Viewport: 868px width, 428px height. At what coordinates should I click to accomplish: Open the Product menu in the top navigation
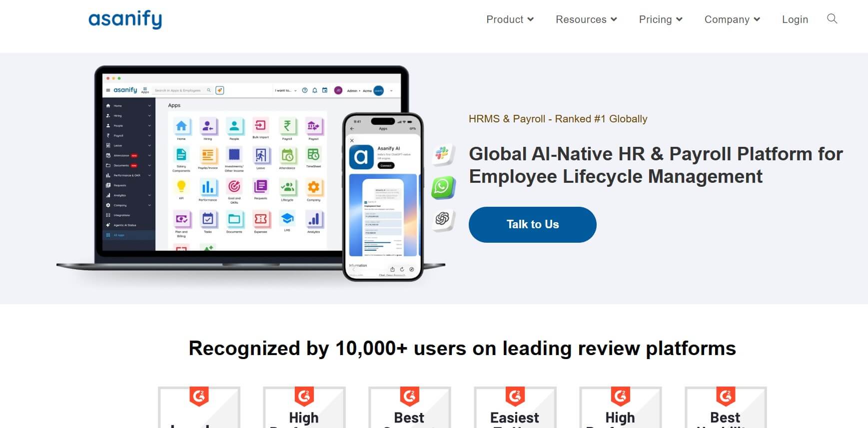click(x=510, y=19)
